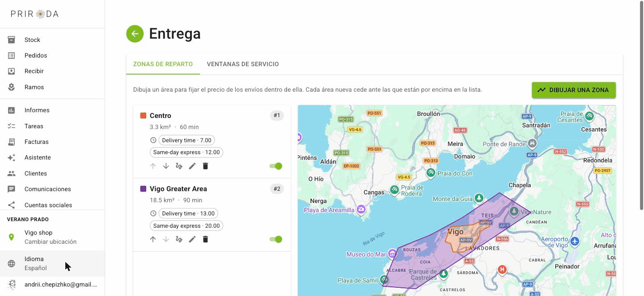This screenshot has height=296, width=644.
Task: Change location for Vigo shop
Action: pyautogui.click(x=53, y=237)
